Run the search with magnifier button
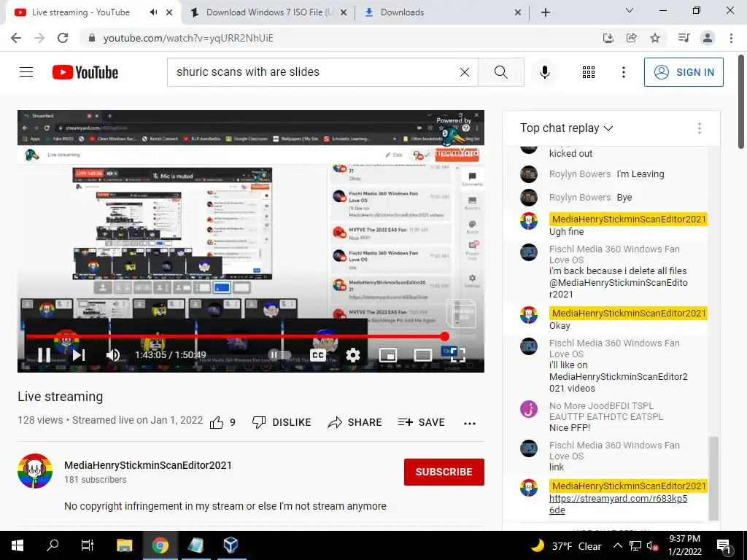Viewport: 747px width, 560px height. click(500, 72)
